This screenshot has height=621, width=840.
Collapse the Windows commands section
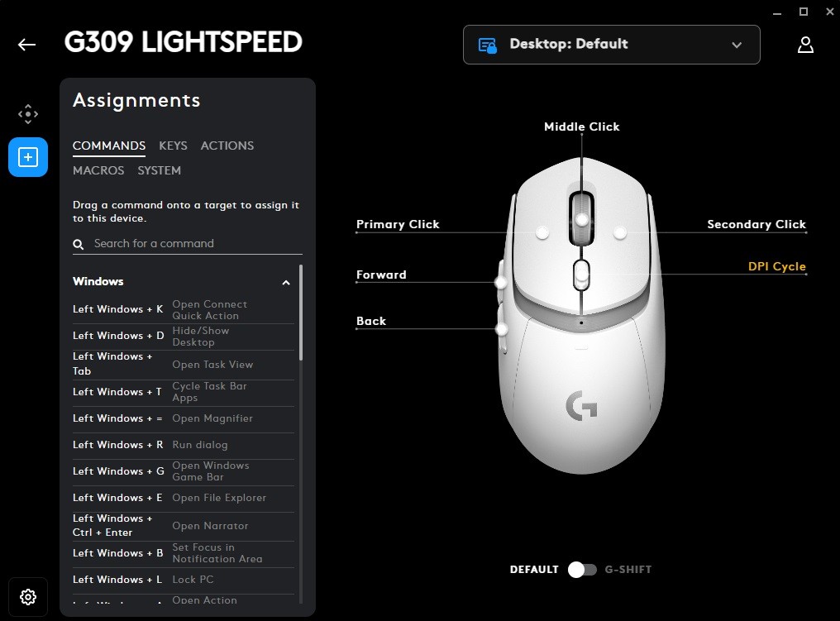(x=286, y=282)
